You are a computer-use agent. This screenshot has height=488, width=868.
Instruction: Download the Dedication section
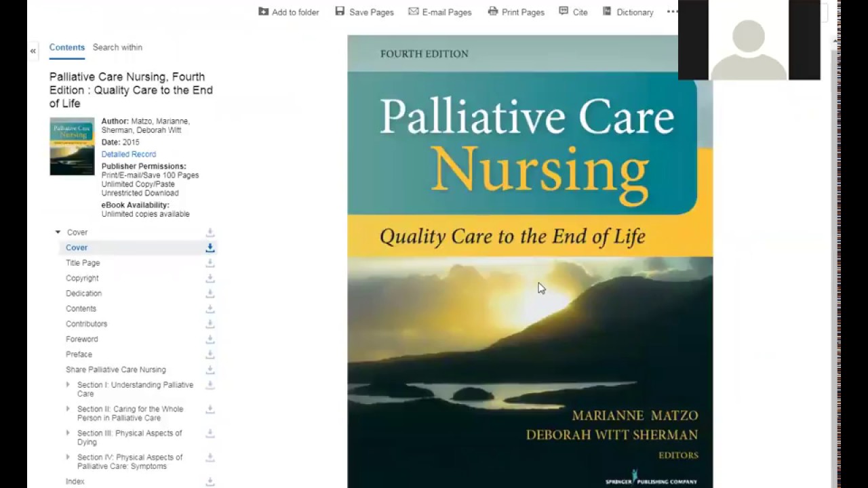click(210, 293)
